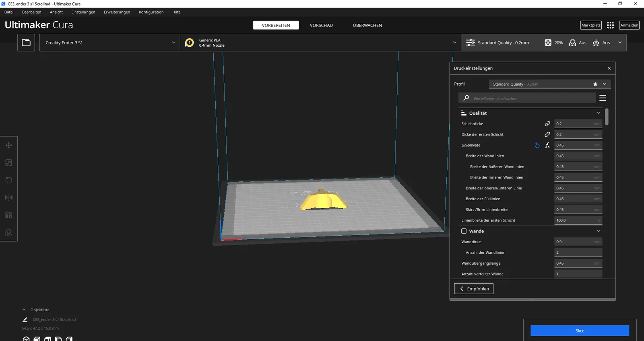Switch to the VORBEREITEN stage
Image resolution: width=644 pixels, height=341 pixels.
[x=276, y=25]
